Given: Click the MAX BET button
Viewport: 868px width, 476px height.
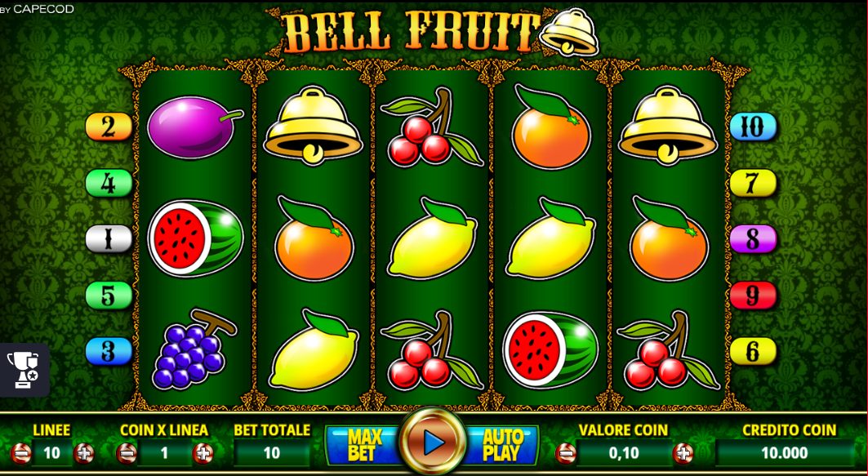Looking at the screenshot, I should tap(364, 445).
